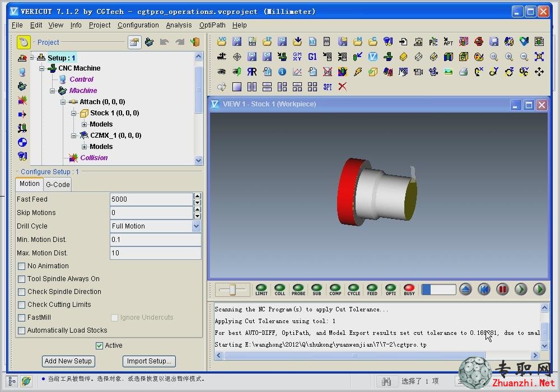Image resolution: width=560 pixels, height=392 pixels.
Task: Click the red pause simulation button
Action: click(x=502, y=289)
